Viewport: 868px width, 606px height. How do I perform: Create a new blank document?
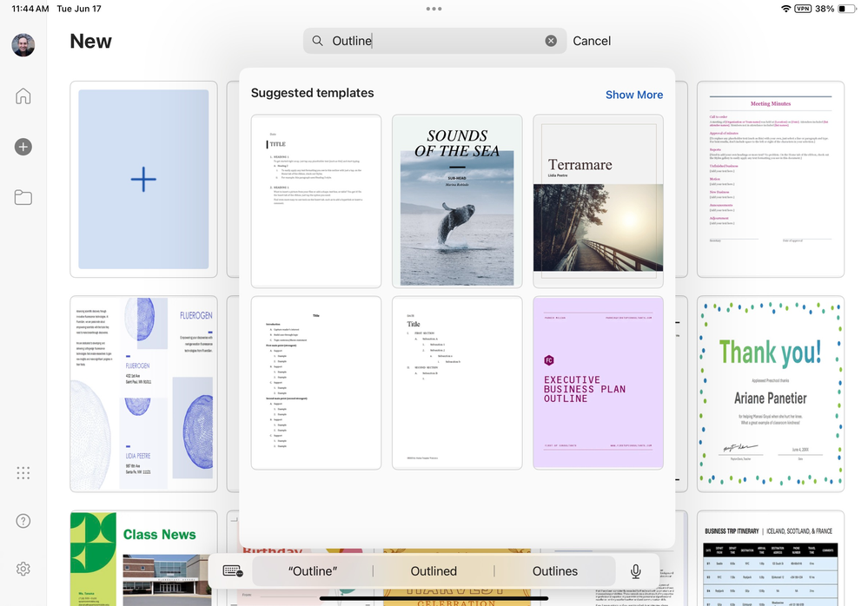click(143, 179)
